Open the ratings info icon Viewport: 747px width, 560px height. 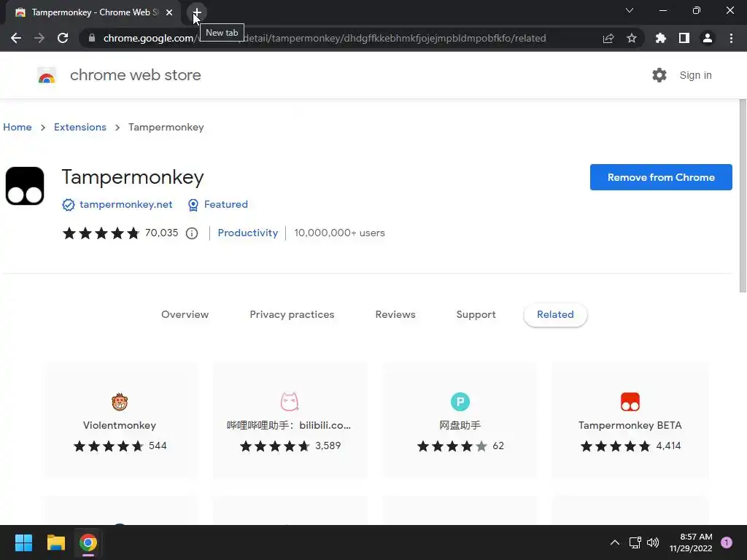[x=192, y=233]
